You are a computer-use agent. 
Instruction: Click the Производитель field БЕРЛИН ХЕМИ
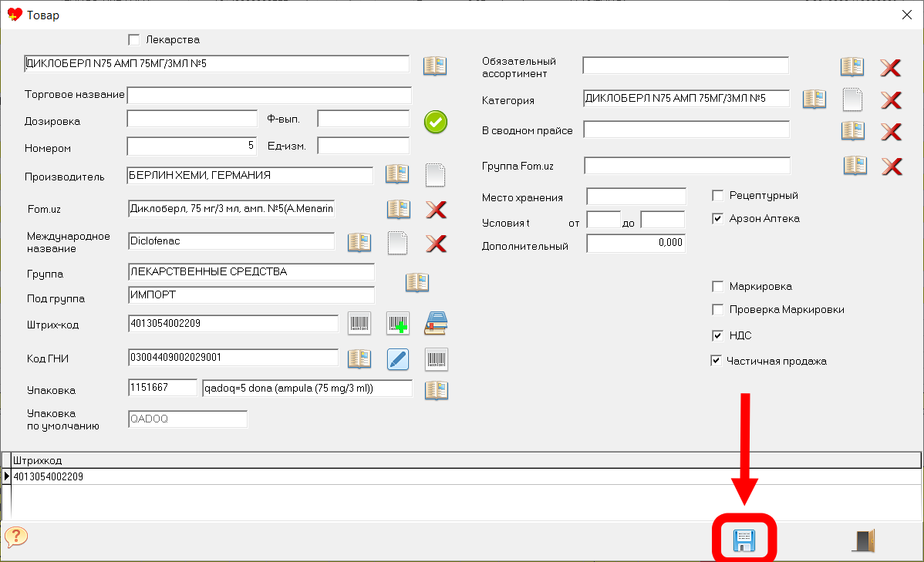(x=250, y=176)
